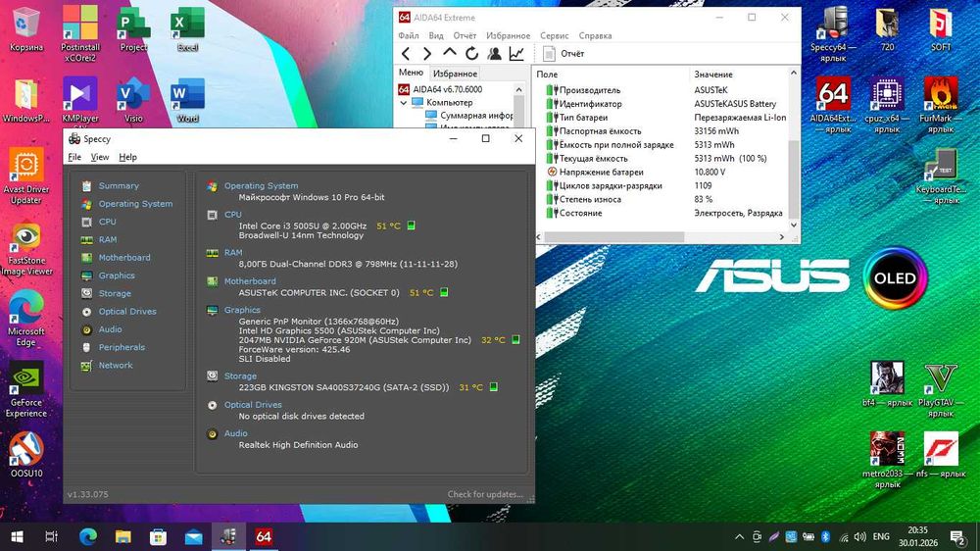Click AIDA64 list scroll-down arrow
Viewport: 980px width, 551px height.
click(794, 225)
